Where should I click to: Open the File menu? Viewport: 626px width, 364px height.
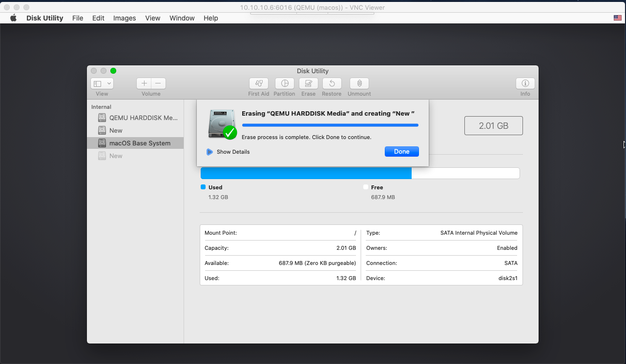tap(78, 18)
